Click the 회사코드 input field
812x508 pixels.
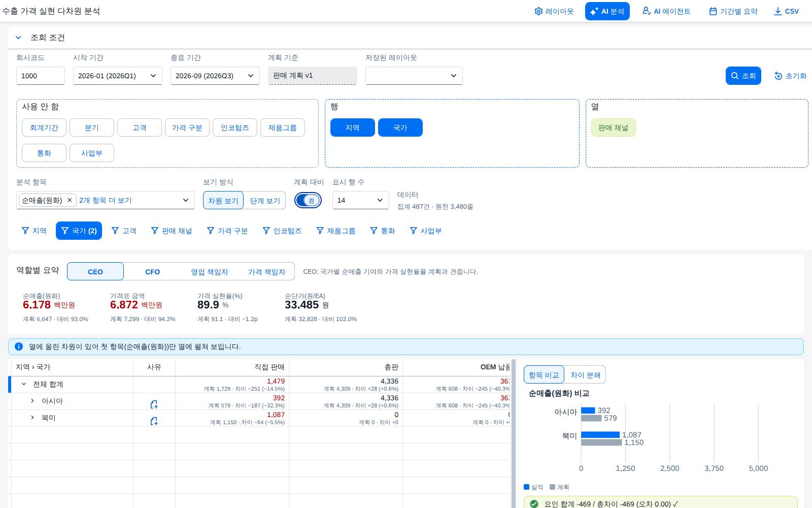(x=41, y=76)
